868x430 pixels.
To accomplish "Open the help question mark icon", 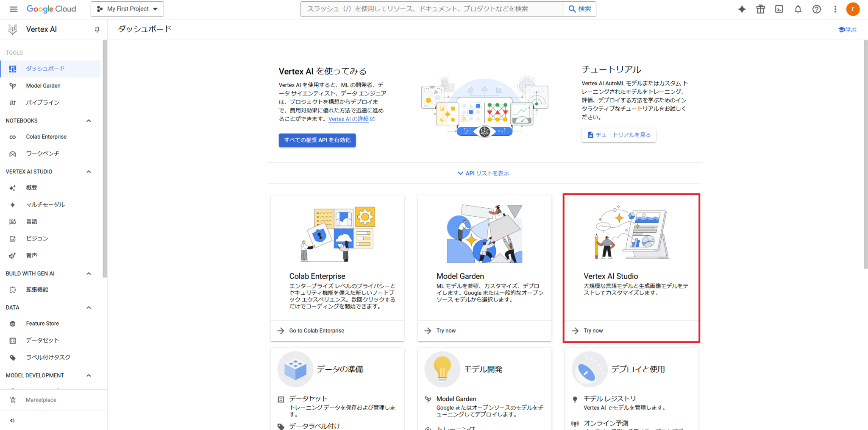I will pos(816,9).
